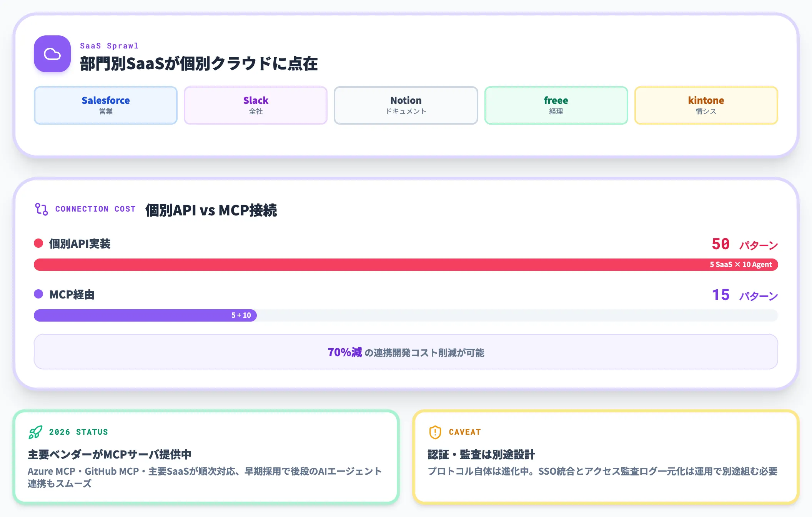This screenshot has width=812, height=517.
Task: Click the '5 SaaS × 10 Agent' bar label
Action: (741, 265)
